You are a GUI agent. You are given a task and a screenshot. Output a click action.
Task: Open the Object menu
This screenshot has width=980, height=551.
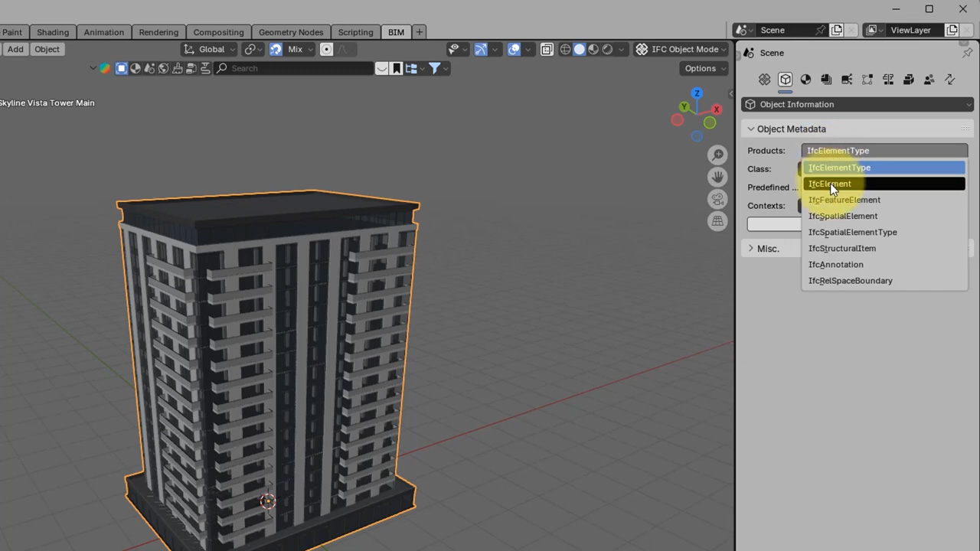[x=47, y=49]
